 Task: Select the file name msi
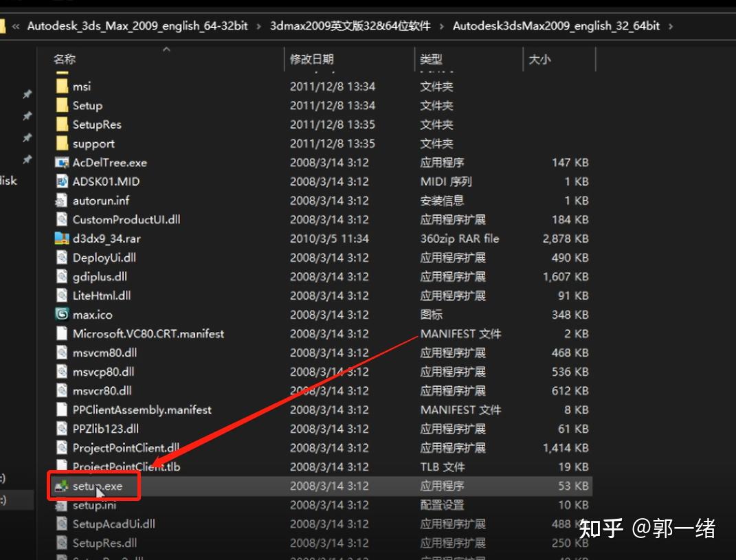pos(82,87)
